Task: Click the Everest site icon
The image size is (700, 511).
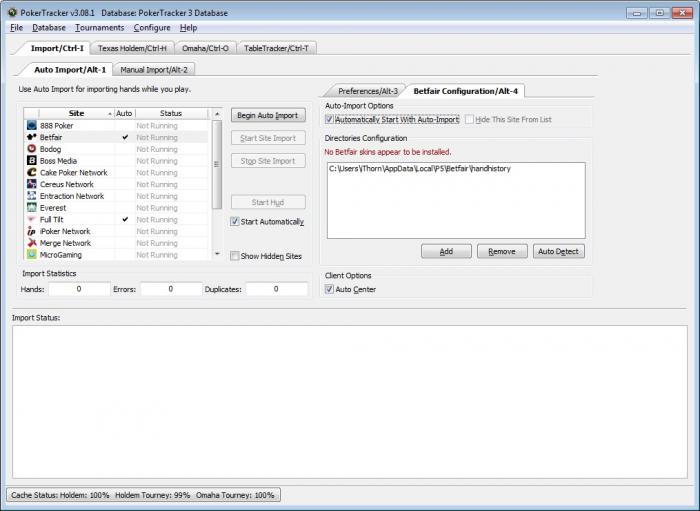Action: pyautogui.click(x=32, y=208)
